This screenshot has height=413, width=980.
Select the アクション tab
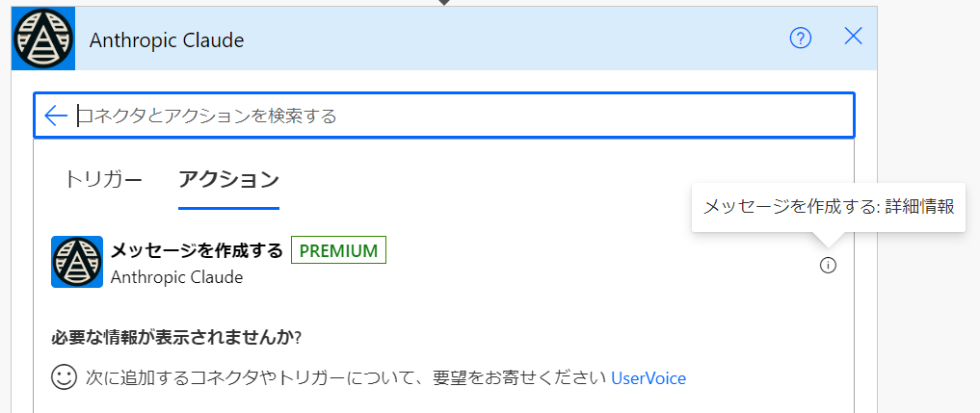tap(228, 179)
